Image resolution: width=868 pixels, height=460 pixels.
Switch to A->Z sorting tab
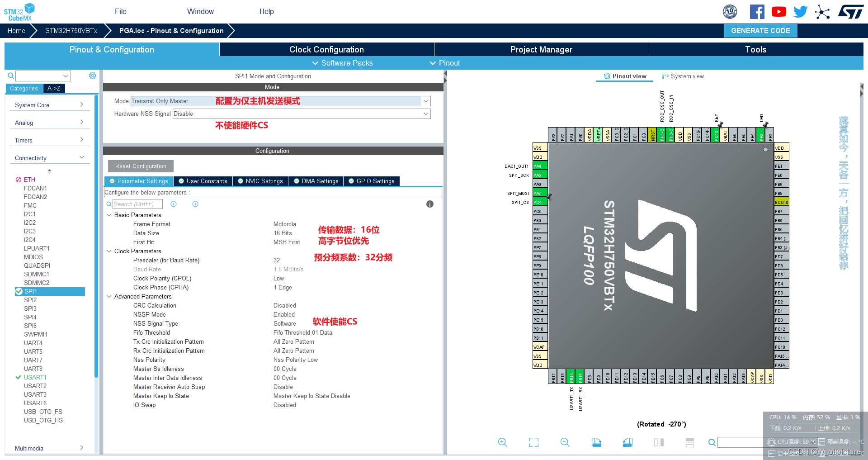coord(54,88)
